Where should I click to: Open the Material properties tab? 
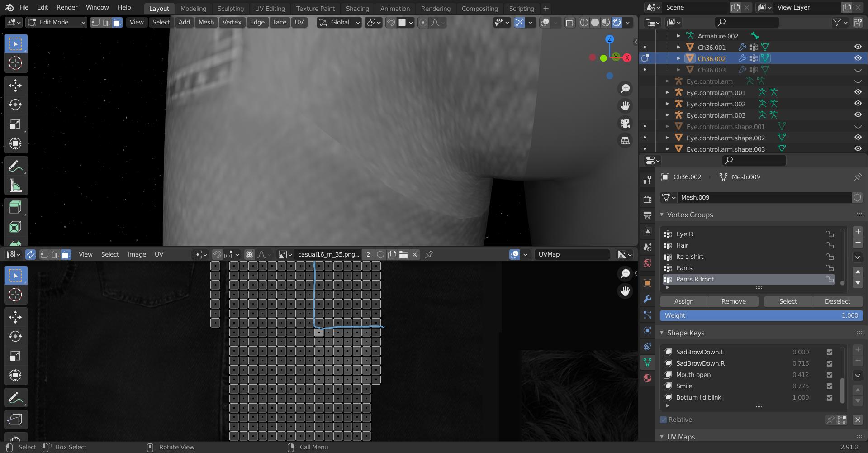tap(647, 378)
